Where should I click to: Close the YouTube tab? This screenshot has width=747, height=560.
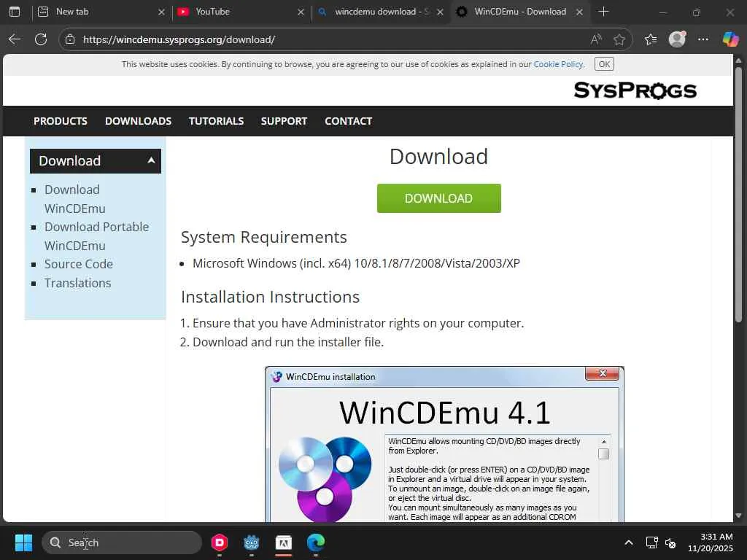coord(301,12)
